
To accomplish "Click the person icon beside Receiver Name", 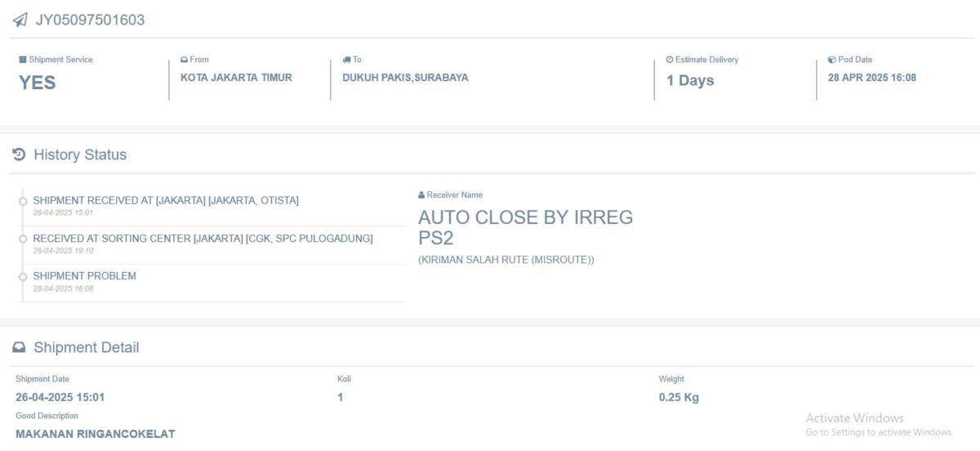I will pos(421,195).
